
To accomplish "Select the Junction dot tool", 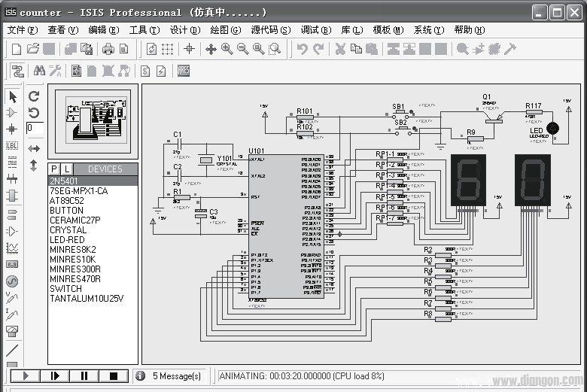I will click(x=12, y=129).
